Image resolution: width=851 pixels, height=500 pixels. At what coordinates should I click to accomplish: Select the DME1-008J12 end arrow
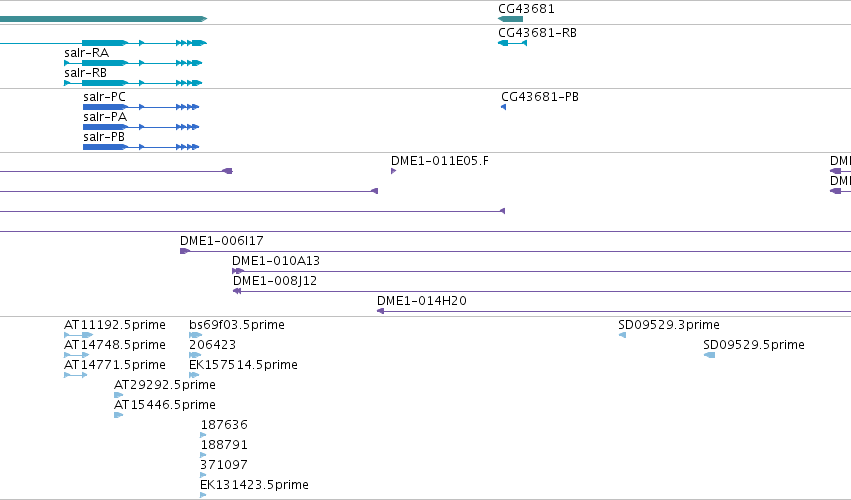tap(237, 291)
